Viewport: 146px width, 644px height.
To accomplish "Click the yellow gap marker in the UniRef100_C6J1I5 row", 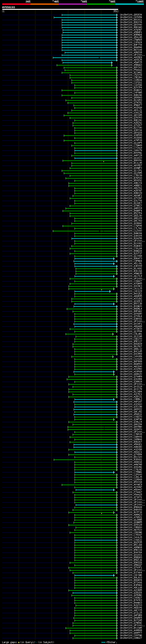I will [x=102, y=290].
